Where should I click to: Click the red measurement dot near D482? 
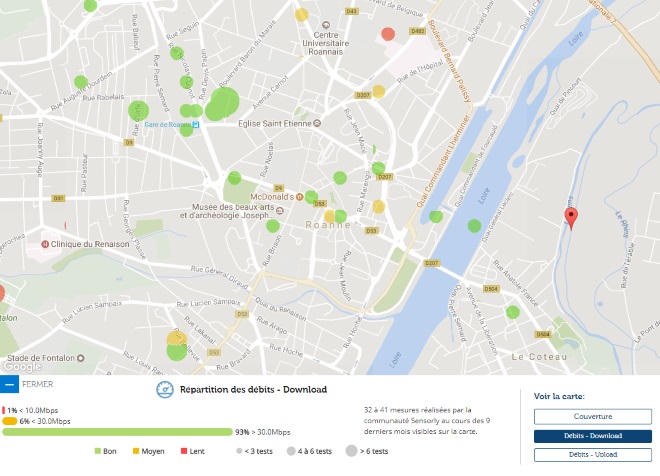(388, 34)
